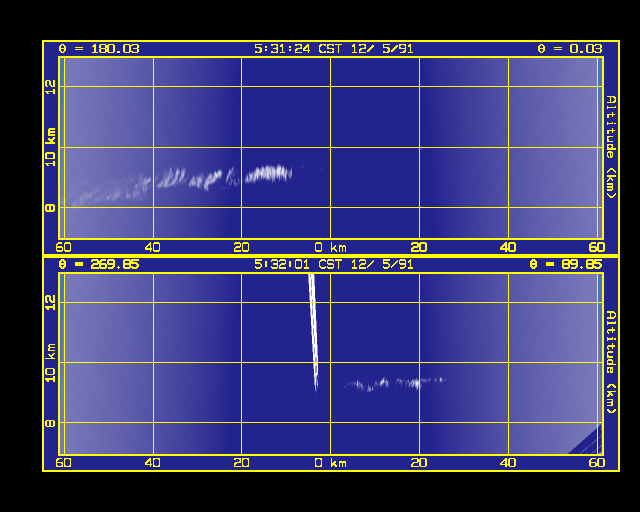Pick the 20 range tick on the θ = 180.03 side
The width and height of the screenshot is (640, 512).
click(x=242, y=247)
